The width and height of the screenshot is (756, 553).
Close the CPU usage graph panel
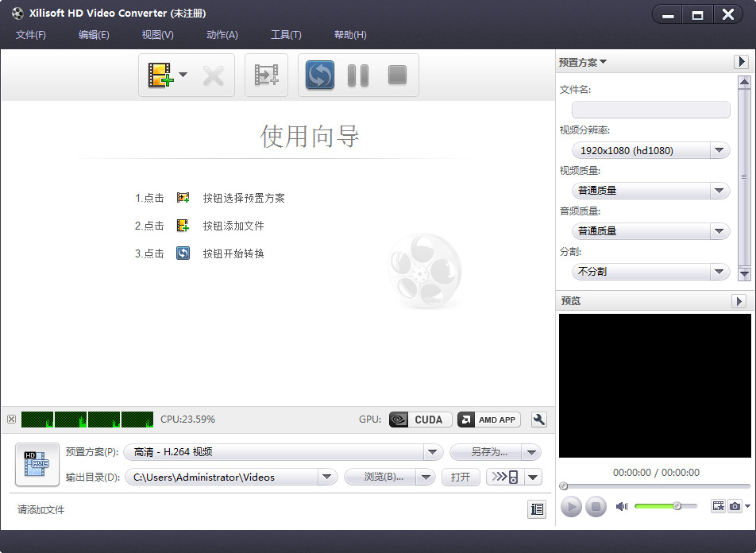(12, 419)
